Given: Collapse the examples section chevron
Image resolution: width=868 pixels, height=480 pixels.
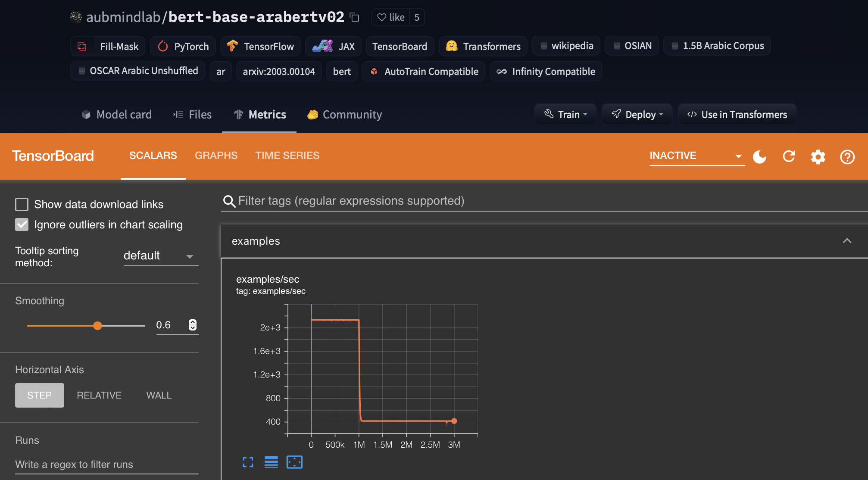Looking at the screenshot, I should [847, 241].
